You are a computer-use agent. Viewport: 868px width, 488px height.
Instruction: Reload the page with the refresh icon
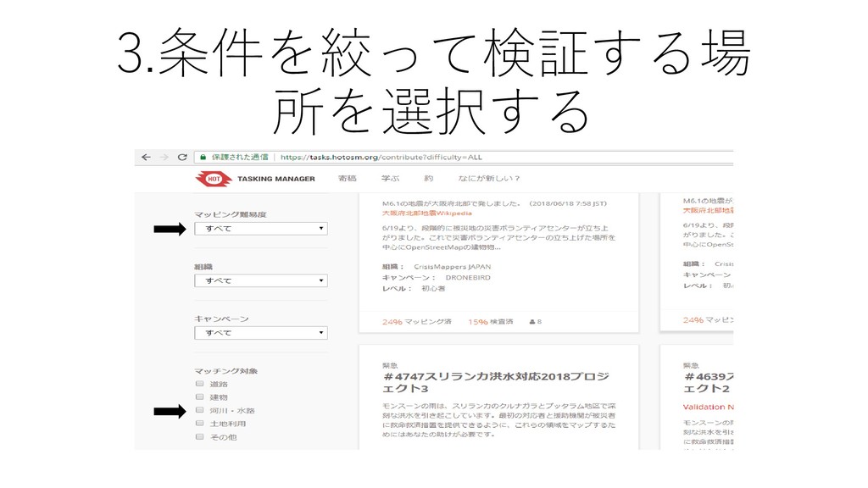point(182,157)
